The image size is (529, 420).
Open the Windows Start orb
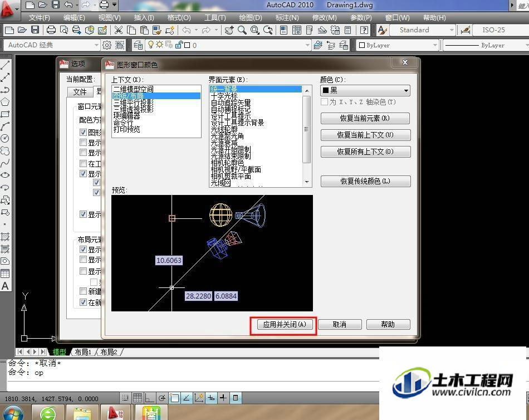pyautogui.click(x=13, y=413)
